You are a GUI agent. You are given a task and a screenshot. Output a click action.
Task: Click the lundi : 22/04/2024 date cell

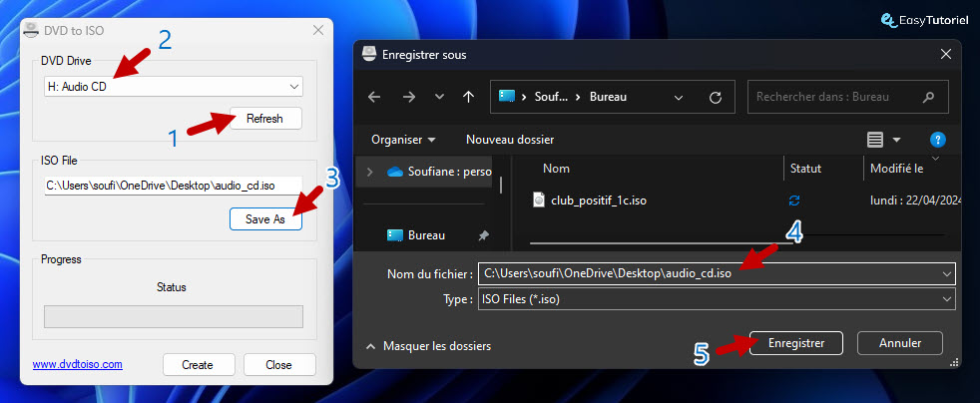pyautogui.click(x=914, y=201)
